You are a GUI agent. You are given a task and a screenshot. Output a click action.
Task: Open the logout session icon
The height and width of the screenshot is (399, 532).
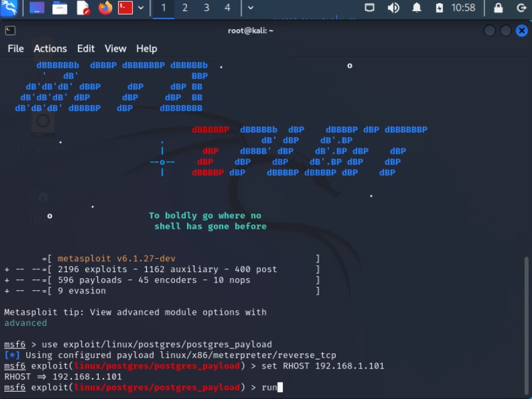pos(522,7)
